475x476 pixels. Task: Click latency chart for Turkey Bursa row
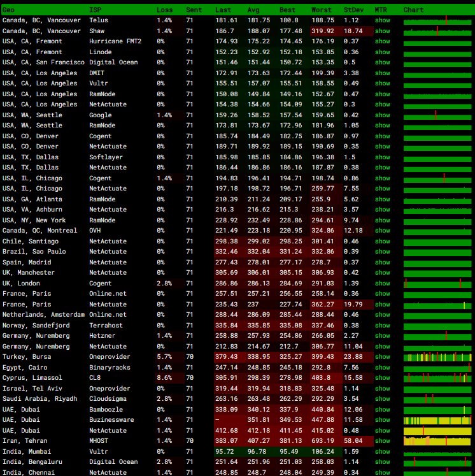point(437,357)
